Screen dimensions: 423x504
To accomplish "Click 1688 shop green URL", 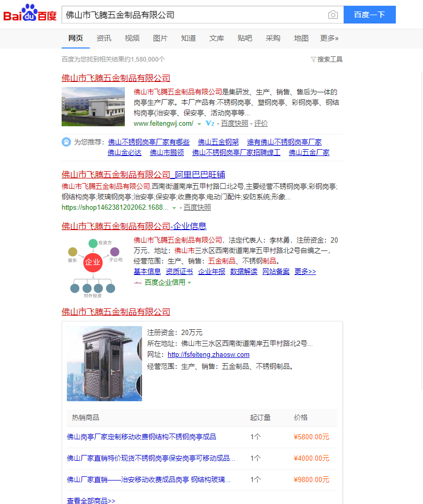I will point(115,208).
